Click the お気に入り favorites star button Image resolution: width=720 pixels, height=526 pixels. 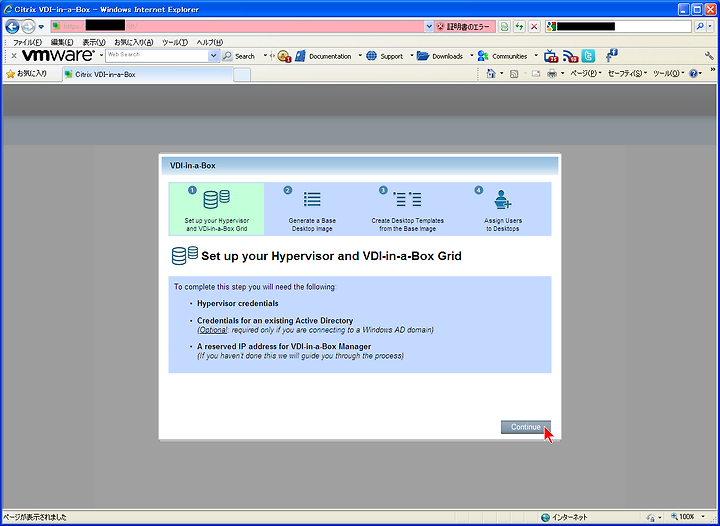[x=27, y=74]
